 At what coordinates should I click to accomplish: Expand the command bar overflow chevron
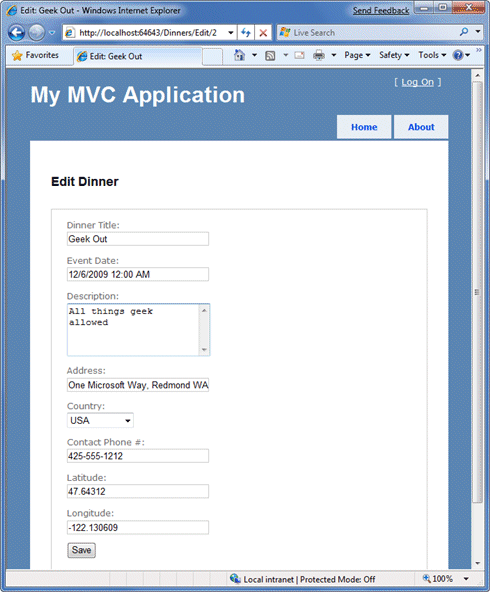(x=479, y=50)
